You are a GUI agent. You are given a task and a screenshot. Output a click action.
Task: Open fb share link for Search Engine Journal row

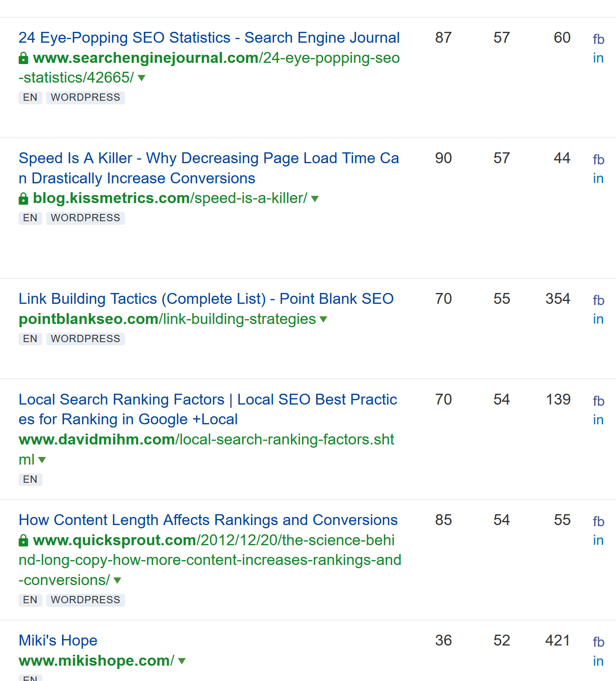point(598,39)
